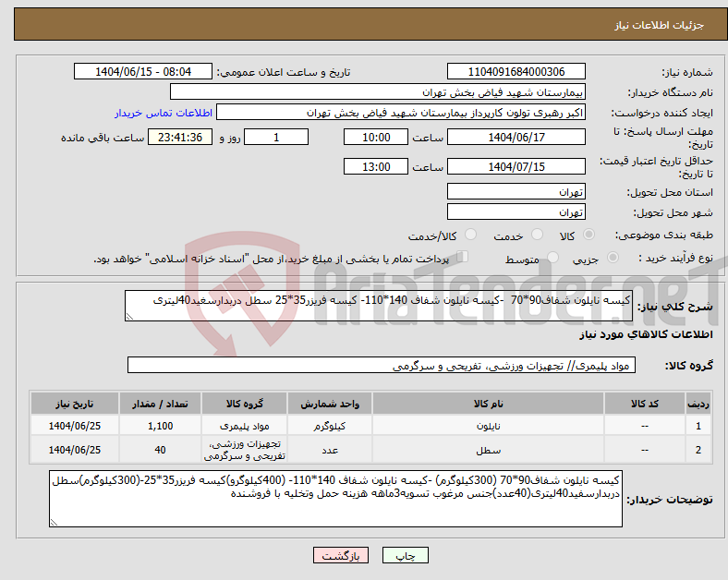Click the تاریخ نیاز column header
This screenshot has width=728, height=580.
74,404
